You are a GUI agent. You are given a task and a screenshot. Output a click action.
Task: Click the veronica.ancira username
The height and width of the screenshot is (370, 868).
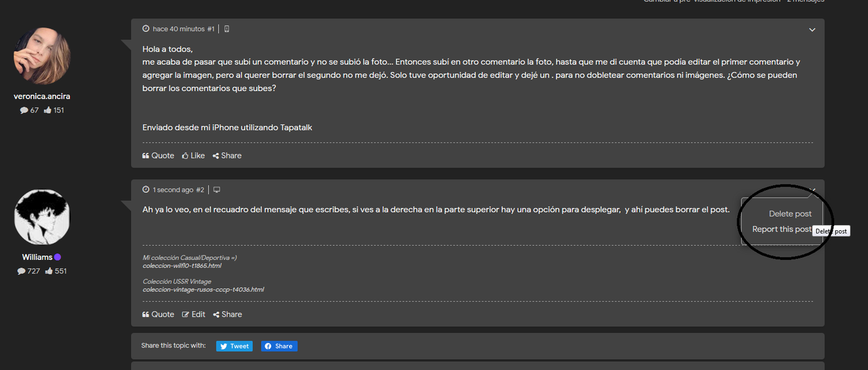click(42, 96)
